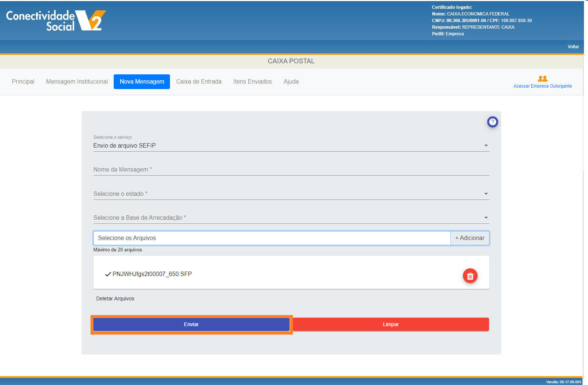Screen dimensions: 588x385
Task: Expand the Selecione o estado dropdown
Action: tap(486, 194)
